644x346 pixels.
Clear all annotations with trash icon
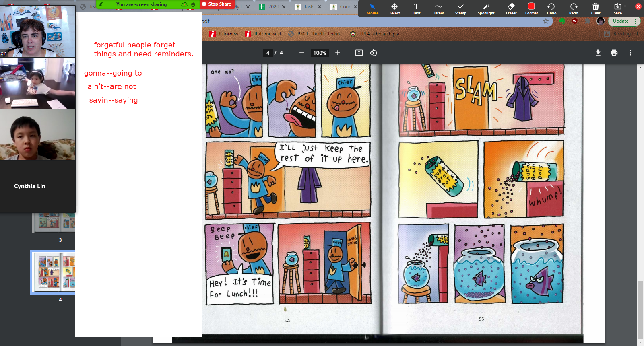pos(596,8)
